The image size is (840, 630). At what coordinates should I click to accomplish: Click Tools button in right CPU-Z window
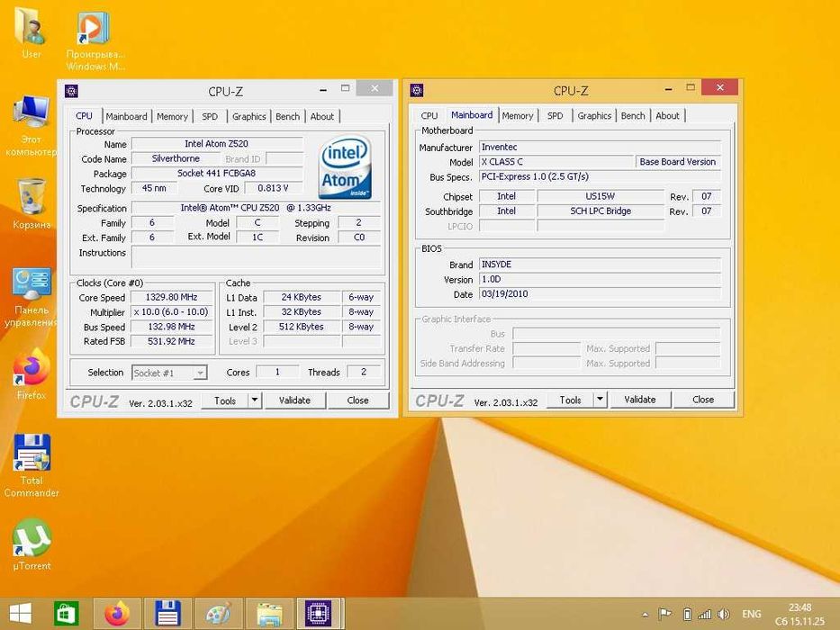pyautogui.click(x=570, y=400)
